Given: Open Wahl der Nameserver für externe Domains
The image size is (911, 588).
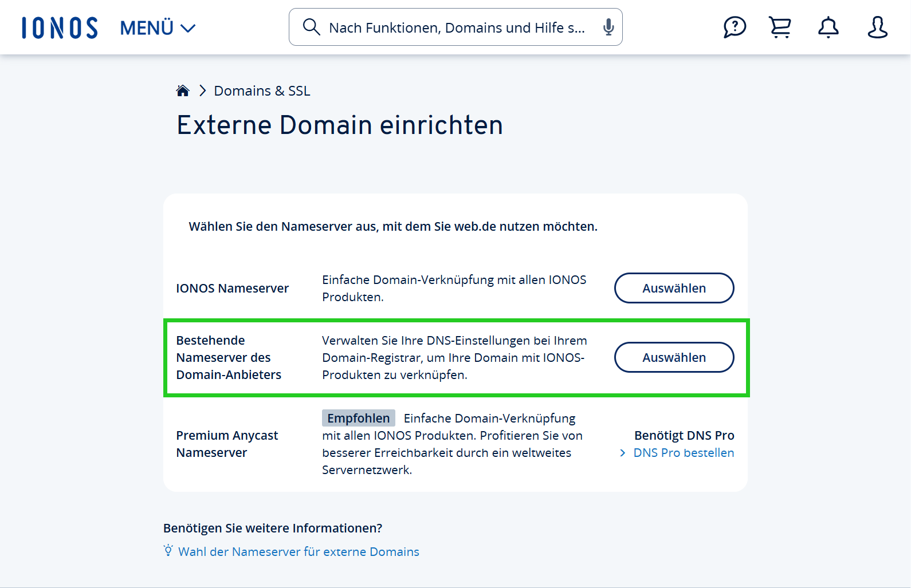Looking at the screenshot, I should pyautogui.click(x=299, y=552).
